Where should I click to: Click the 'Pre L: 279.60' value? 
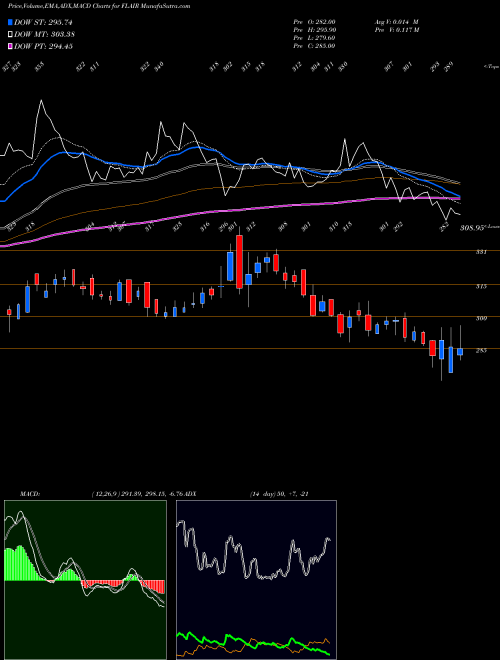(314, 38)
